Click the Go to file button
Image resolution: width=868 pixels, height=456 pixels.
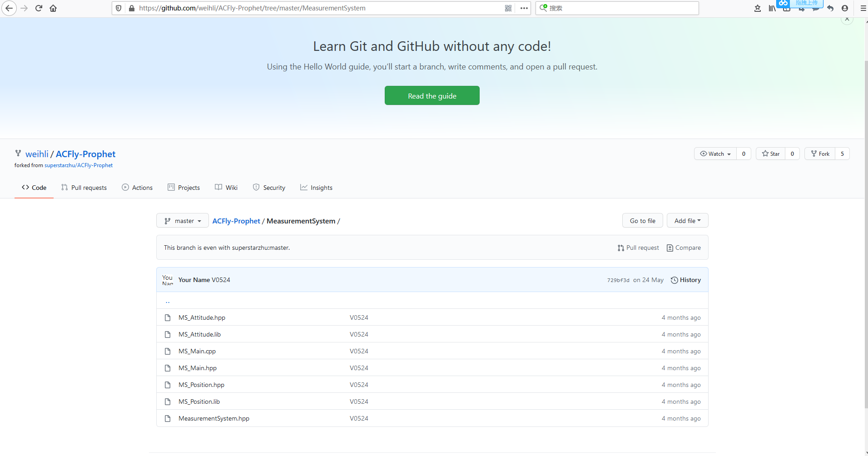coord(642,221)
